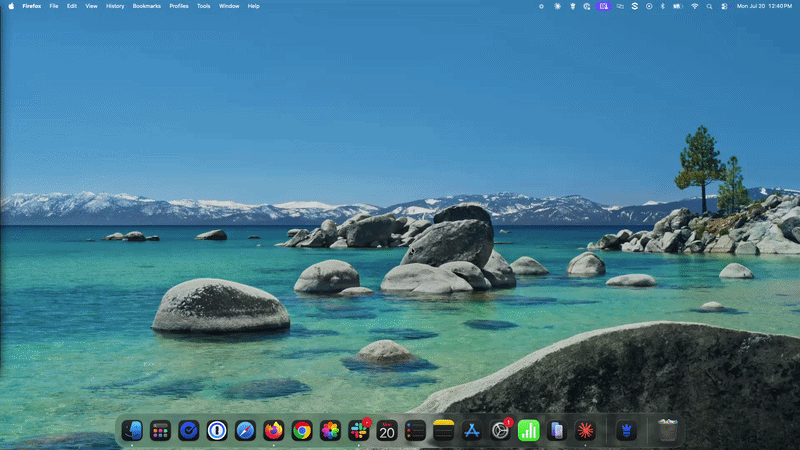The width and height of the screenshot is (800, 450).
Task: Open the History menu
Action: pyautogui.click(x=115, y=6)
